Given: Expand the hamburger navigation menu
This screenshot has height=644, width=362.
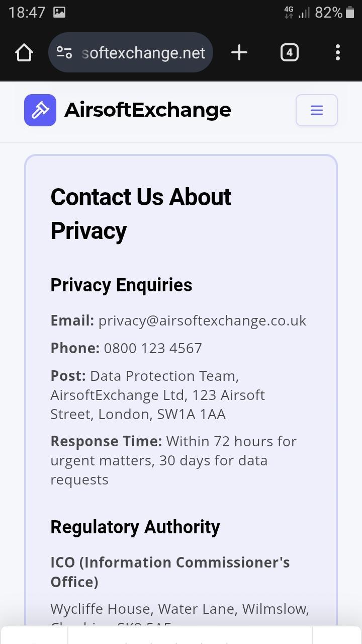Looking at the screenshot, I should coord(317,110).
